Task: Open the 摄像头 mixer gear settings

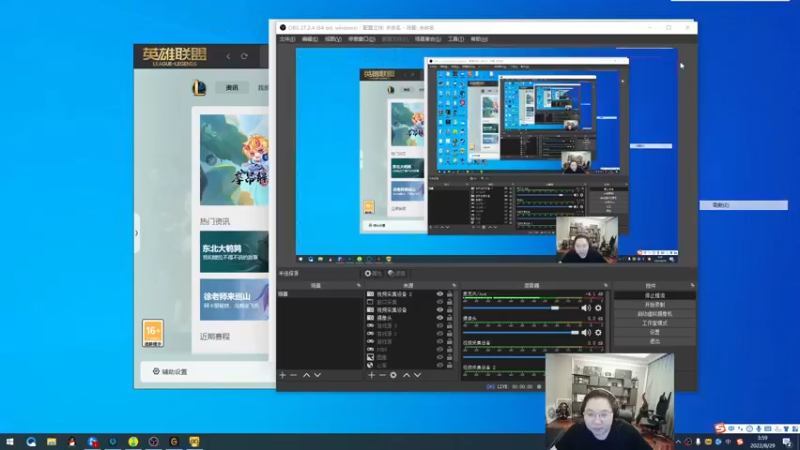Action: coord(598,332)
